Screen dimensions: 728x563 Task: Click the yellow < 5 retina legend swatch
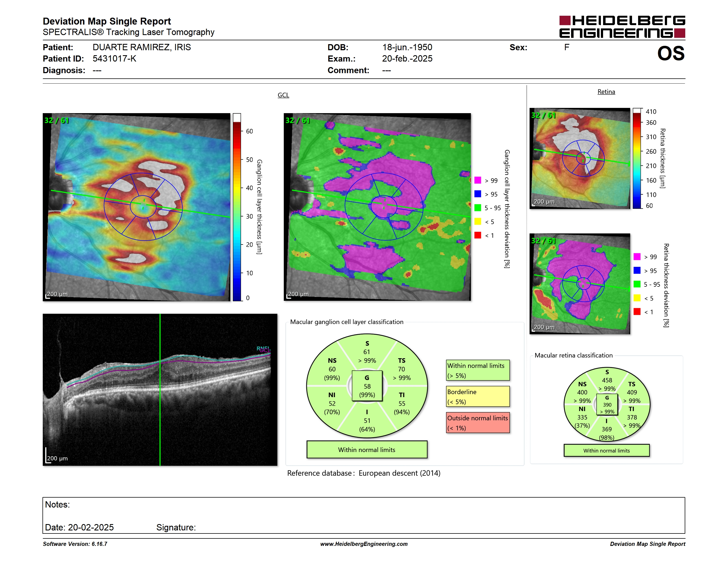637,298
